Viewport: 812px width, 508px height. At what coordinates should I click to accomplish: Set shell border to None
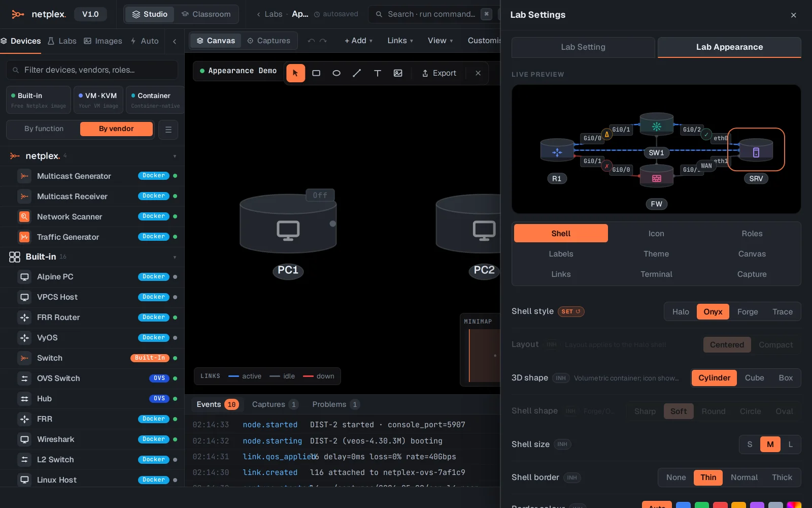click(676, 478)
